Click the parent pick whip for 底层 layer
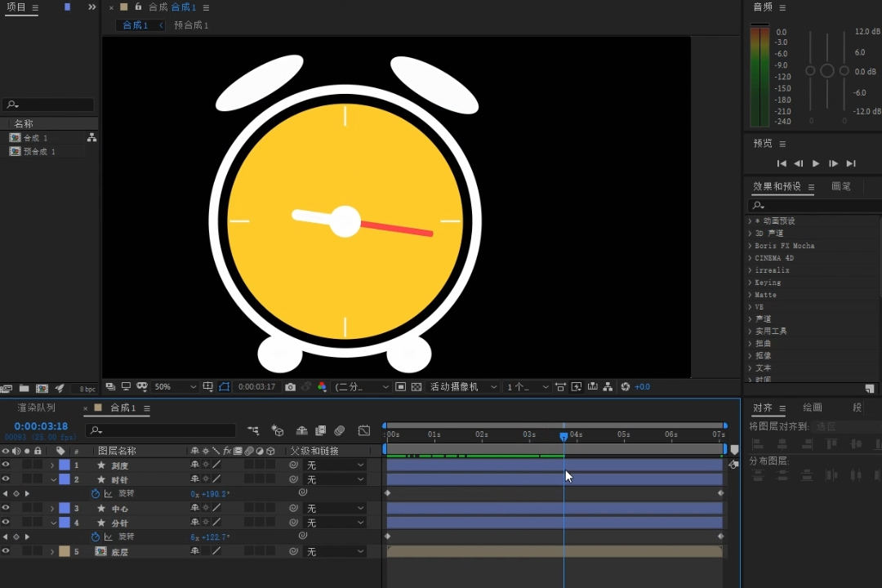Image resolution: width=882 pixels, height=588 pixels. point(293,552)
